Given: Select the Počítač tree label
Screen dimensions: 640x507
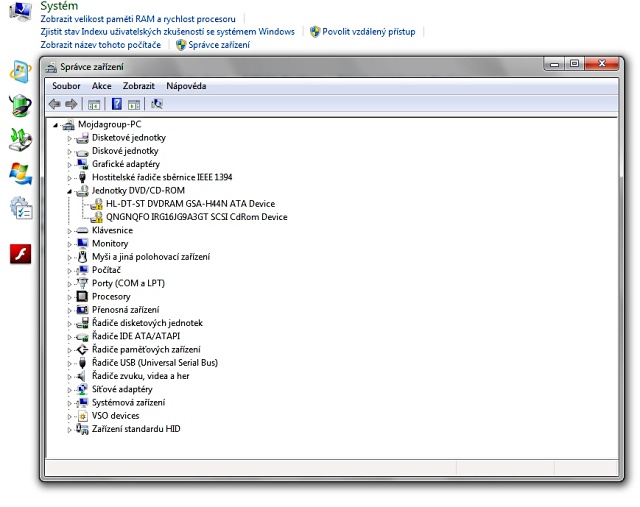Looking at the screenshot, I should (106, 270).
